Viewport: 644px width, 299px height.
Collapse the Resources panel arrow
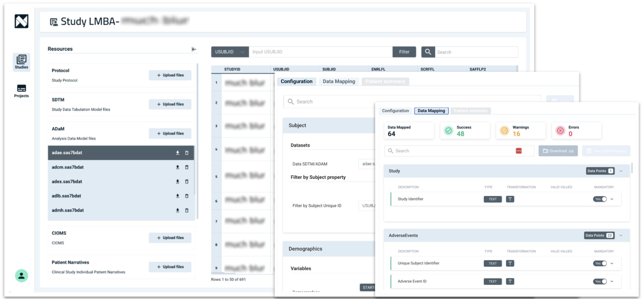click(x=194, y=49)
